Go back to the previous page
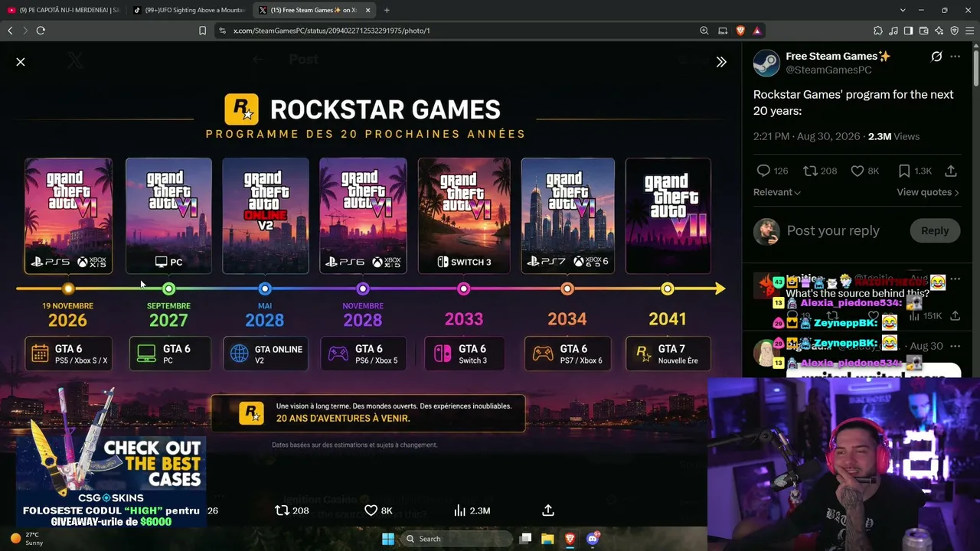This screenshot has width=980, height=551. 10,31
